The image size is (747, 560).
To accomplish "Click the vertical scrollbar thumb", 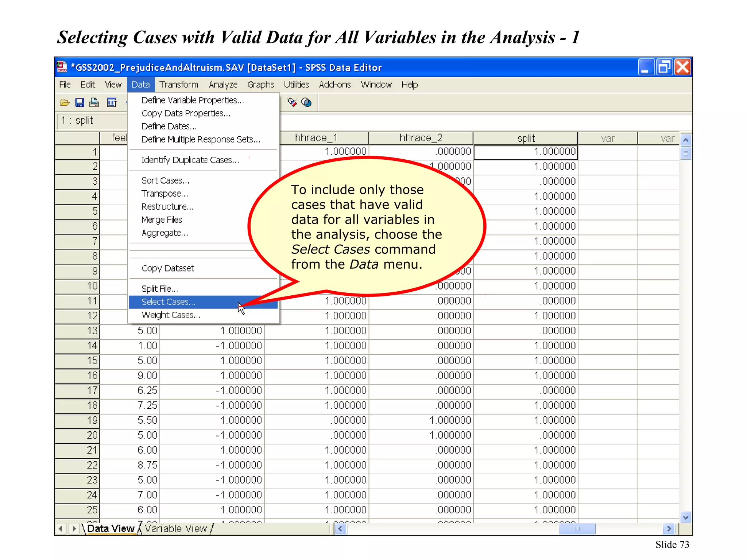I will [686, 153].
